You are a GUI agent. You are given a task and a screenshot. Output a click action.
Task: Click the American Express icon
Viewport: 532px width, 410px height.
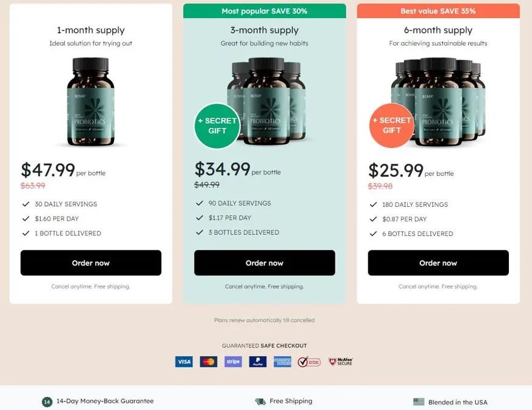pyautogui.click(x=282, y=361)
